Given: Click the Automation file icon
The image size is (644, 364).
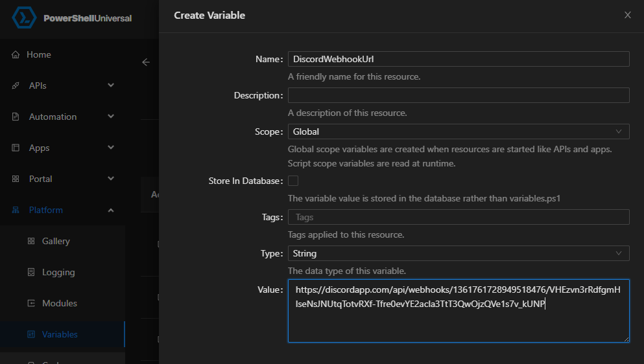Looking at the screenshot, I should coord(16,117).
